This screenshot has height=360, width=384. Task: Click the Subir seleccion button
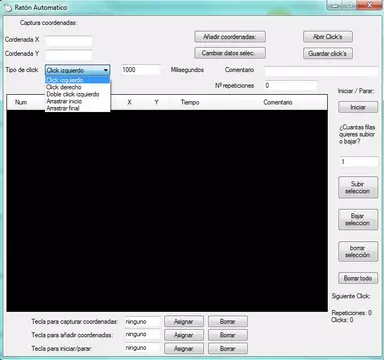[x=358, y=187]
